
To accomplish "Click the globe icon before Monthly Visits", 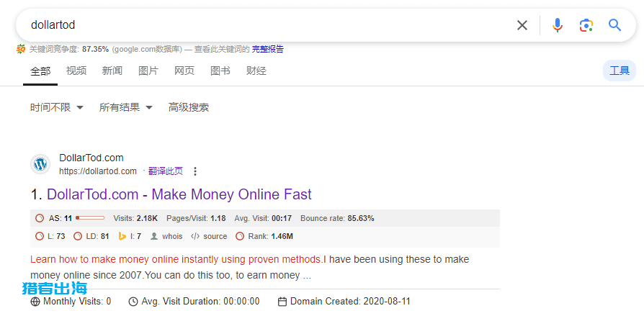I will coord(35,302).
